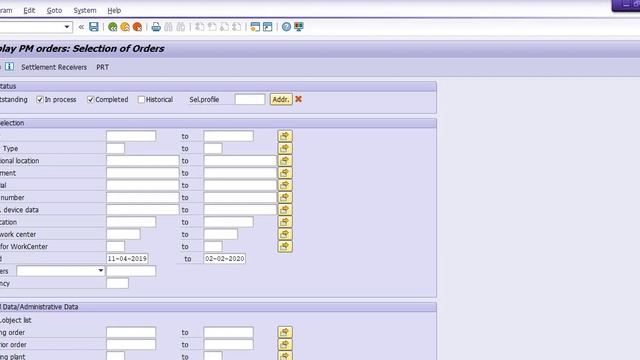Viewport: 640px width, 360px height.
Task: Click the to-date field showing 02-02-2020
Action: pos(224,258)
